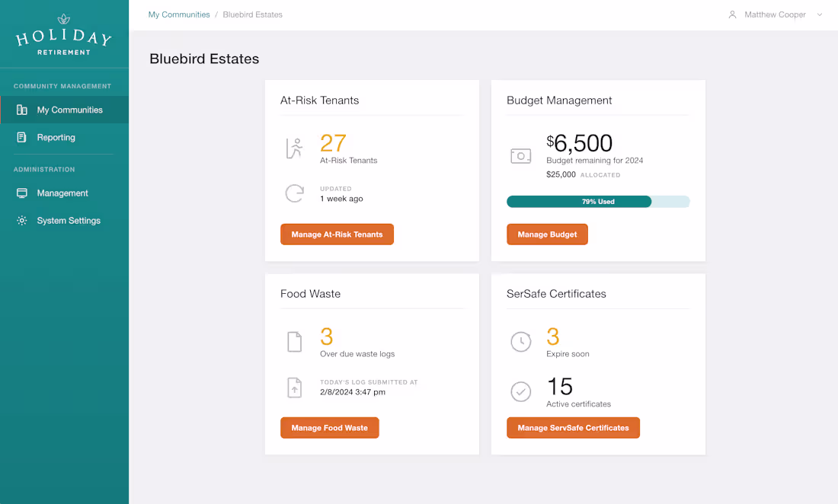The image size is (838, 504).
Task: Click the updated refresh arrow icon
Action: point(295,193)
